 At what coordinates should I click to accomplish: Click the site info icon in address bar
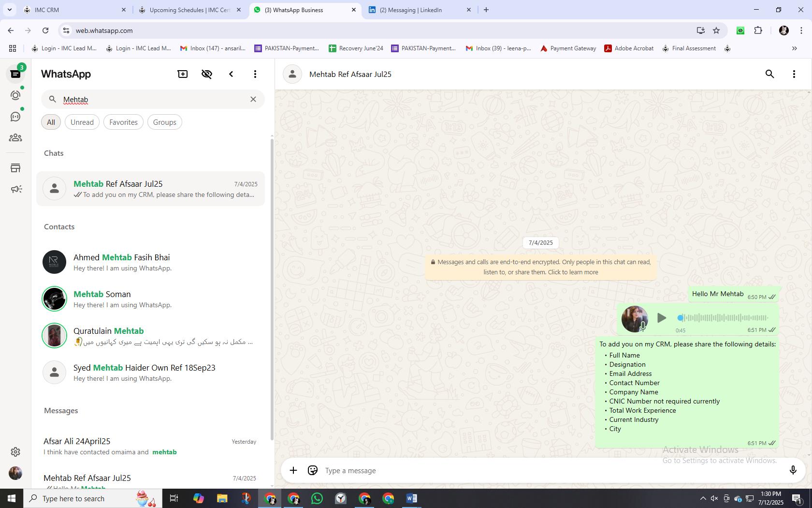pos(67,30)
